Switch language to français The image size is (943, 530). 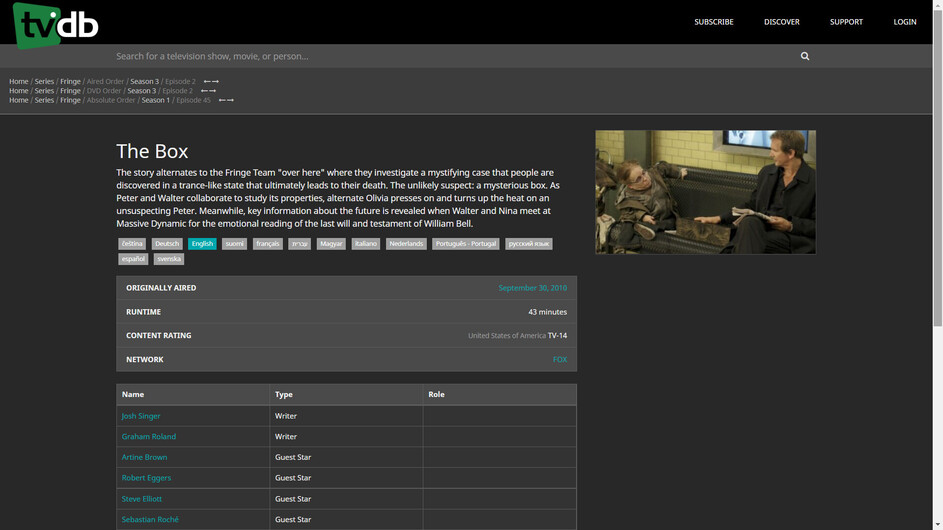268,244
